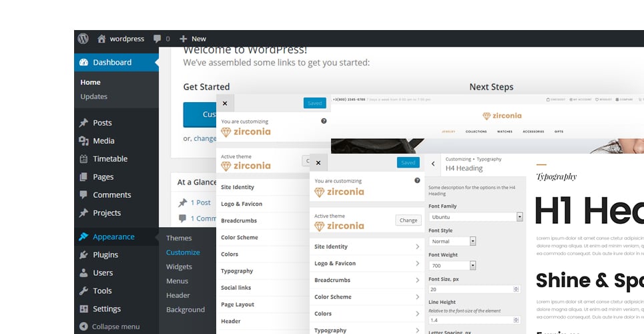Click the Tools wrench icon

84,291
